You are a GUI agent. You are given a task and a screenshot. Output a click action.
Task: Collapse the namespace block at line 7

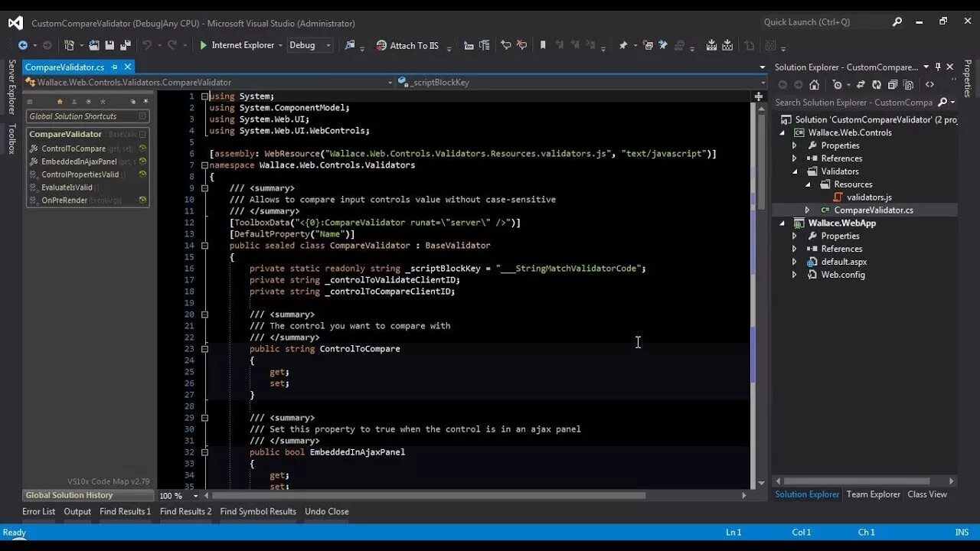(204, 165)
